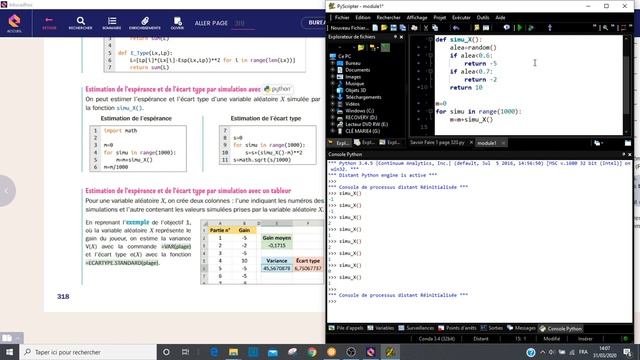Open the Sommaire table of contents
This screenshot has height=360, width=640.
(x=112, y=23)
